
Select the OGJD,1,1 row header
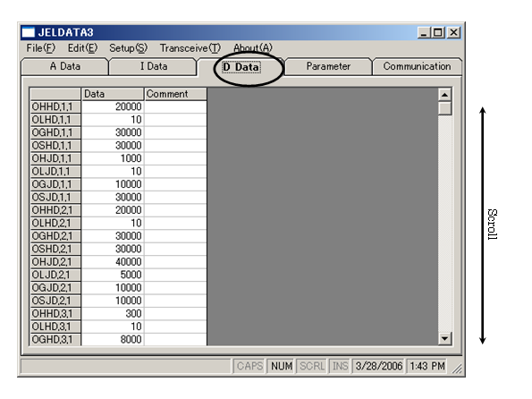[x=55, y=184]
